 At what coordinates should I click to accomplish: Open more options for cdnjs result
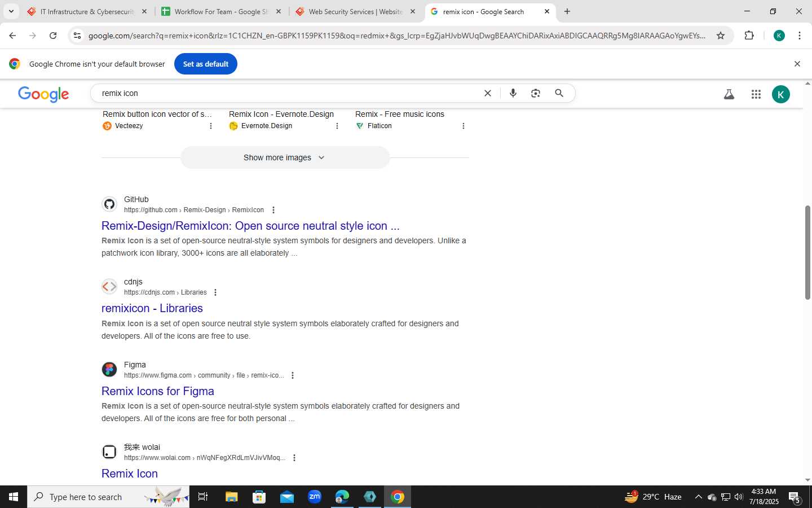[x=215, y=292]
